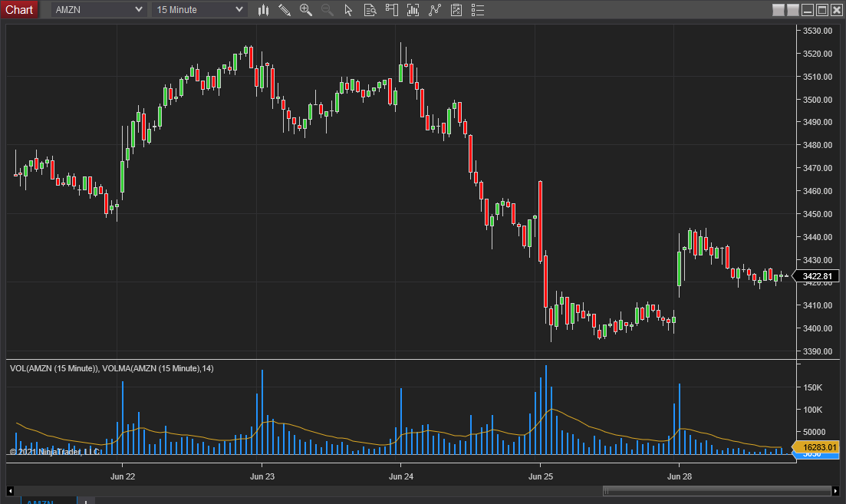Click the 150K volume axis label
This screenshot has height=504, width=846.
coord(812,387)
